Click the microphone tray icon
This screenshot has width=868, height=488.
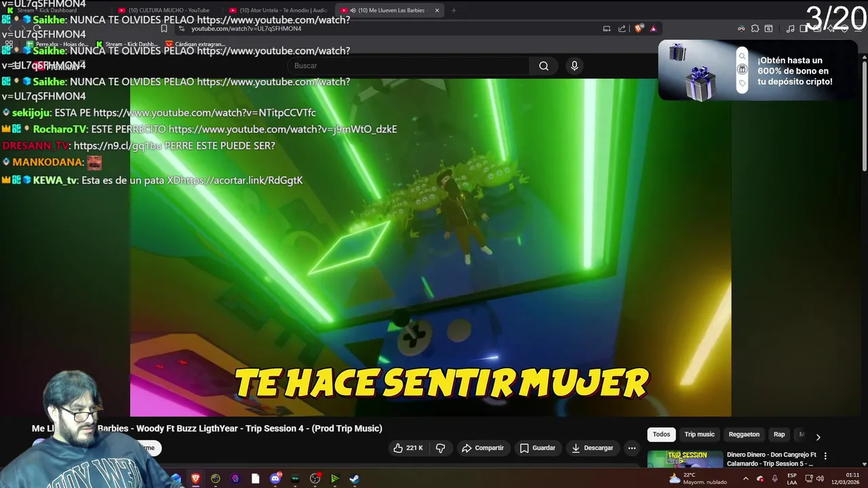pyautogui.click(x=774, y=479)
